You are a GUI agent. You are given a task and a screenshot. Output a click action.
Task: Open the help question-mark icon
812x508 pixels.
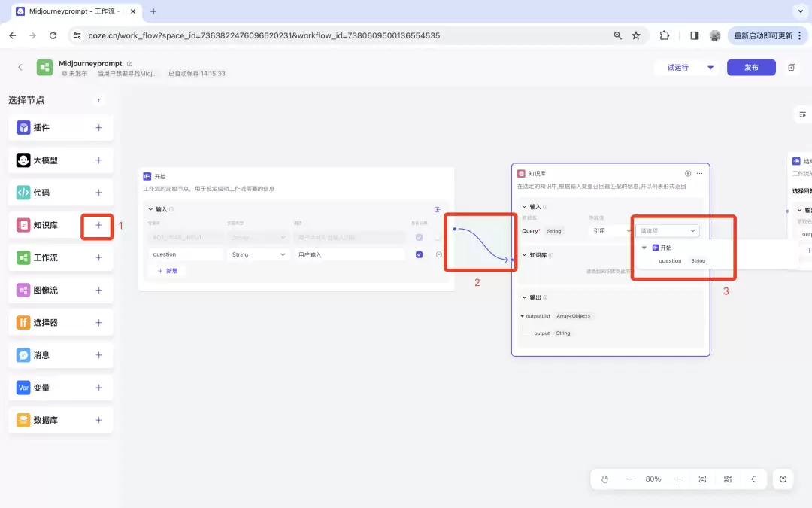click(x=783, y=479)
